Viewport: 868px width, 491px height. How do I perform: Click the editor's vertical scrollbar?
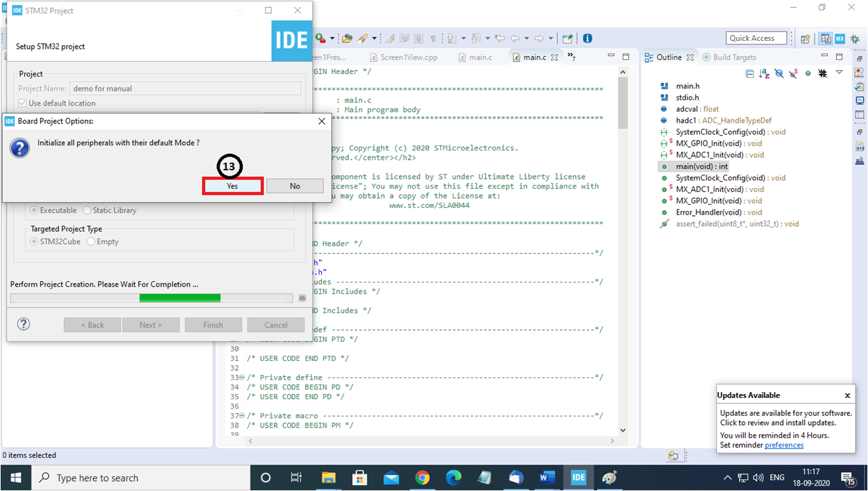click(x=623, y=251)
